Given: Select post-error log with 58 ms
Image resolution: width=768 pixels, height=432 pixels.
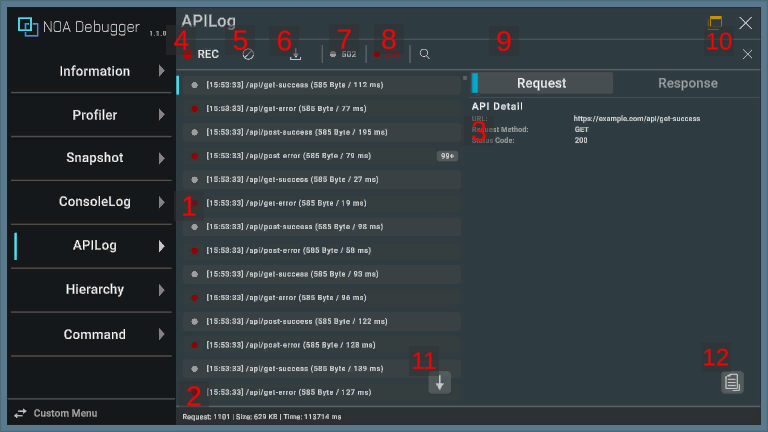Looking at the screenshot, I should 322,250.
